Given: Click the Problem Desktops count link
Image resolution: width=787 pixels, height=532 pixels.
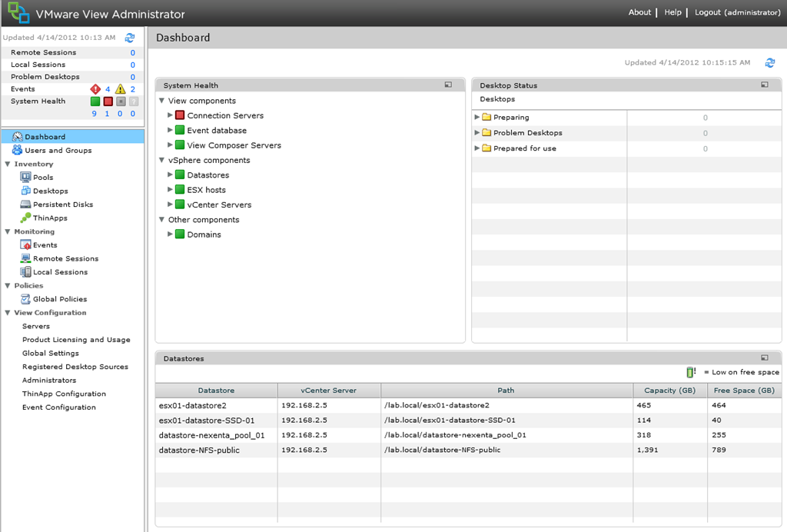Looking at the screenshot, I should [x=132, y=77].
